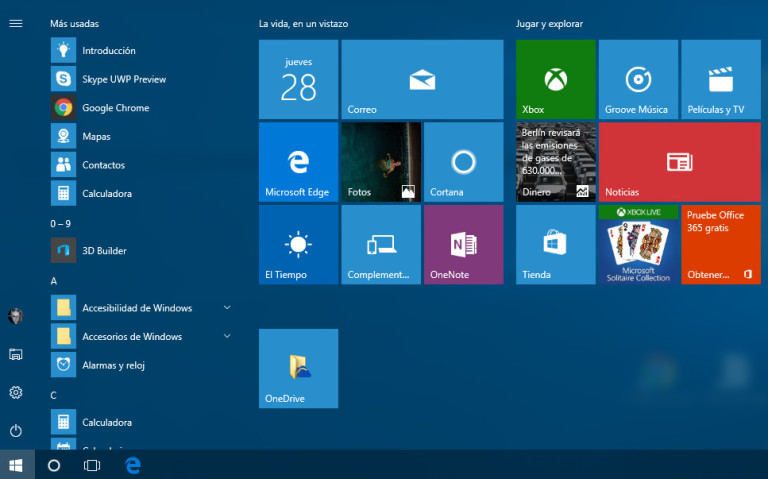Click the Windows Start button
The width and height of the screenshot is (768, 479).
pos(16,465)
